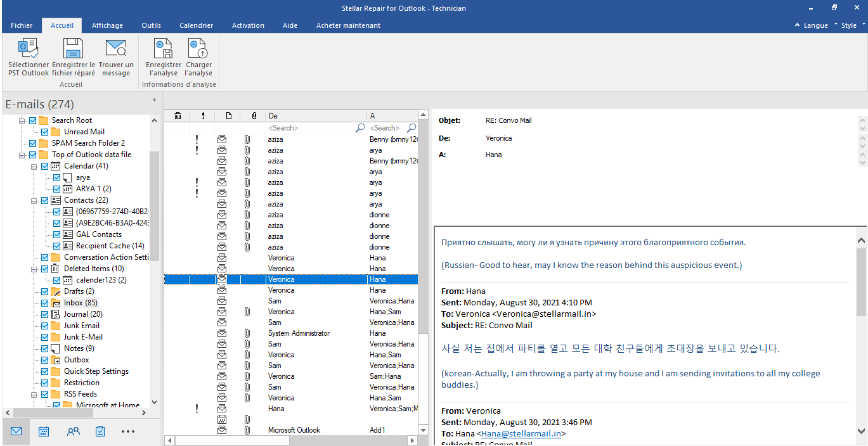Click the Notes (9) folder icon
The height and width of the screenshot is (446, 868).
click(56, 348)
